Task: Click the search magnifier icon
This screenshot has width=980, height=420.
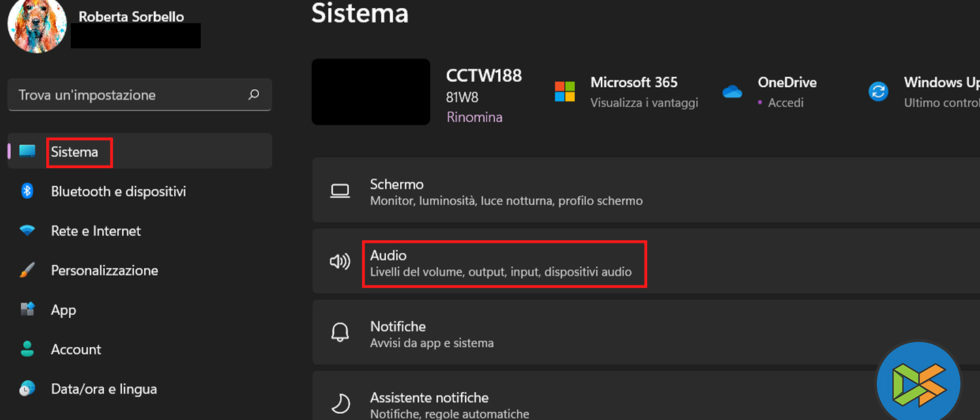Action: [x=253, y=95]
